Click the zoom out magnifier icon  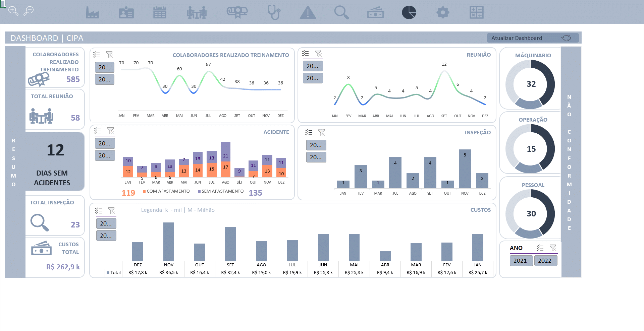[x=29, y=11]
